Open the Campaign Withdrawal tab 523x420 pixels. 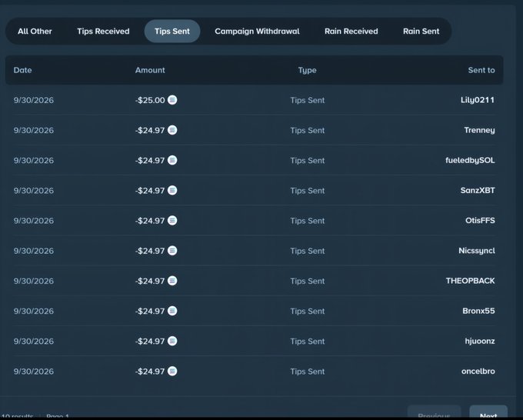257,32
